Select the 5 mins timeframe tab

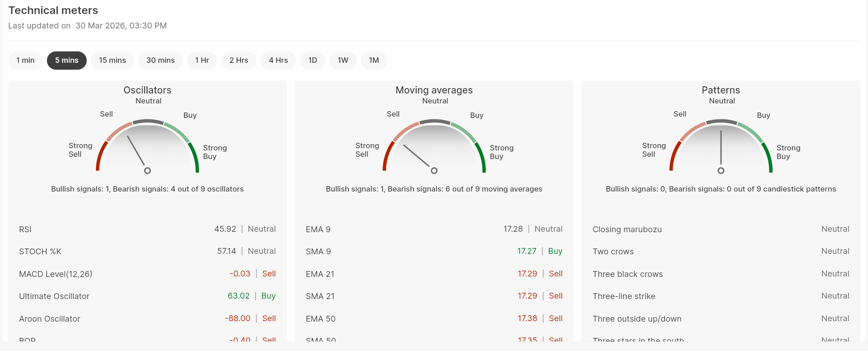(66, 60)
